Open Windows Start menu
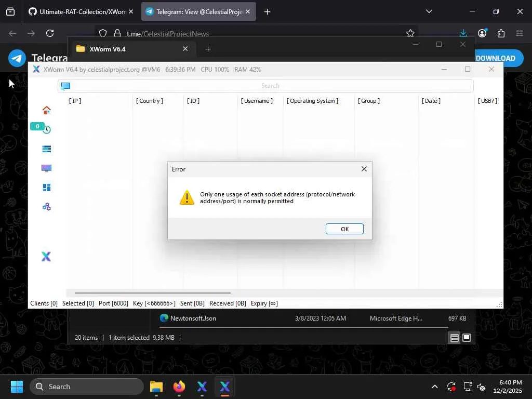The height and width of the screenshot is (399, 532). [17, 387]
